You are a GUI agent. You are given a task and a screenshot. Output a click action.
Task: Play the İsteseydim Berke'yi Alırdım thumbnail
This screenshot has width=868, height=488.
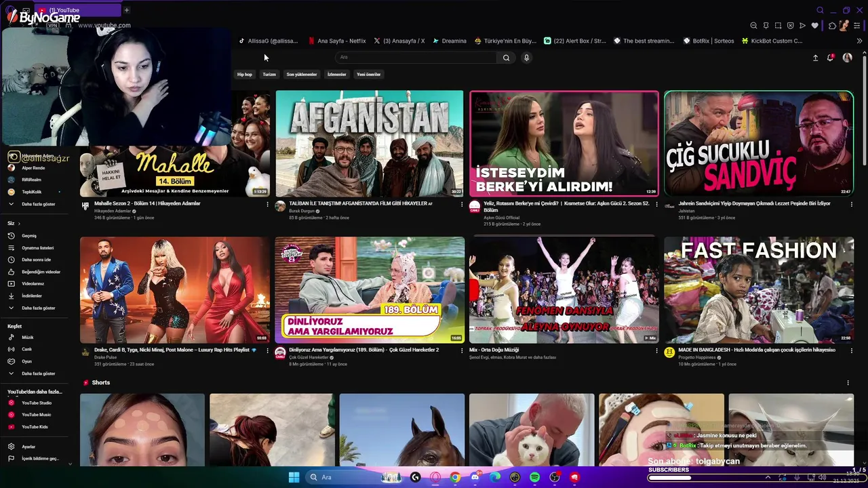564,144
